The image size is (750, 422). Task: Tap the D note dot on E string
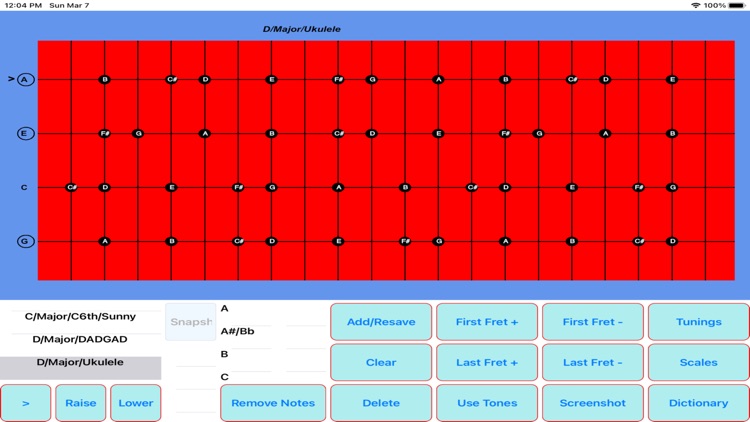[x=372, y=133]
